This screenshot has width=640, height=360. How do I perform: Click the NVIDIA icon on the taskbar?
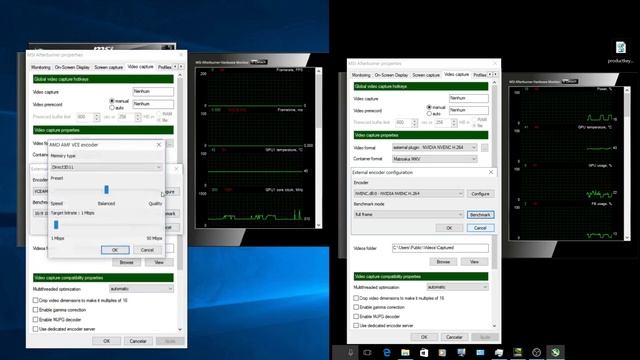(x=518, y=352)
